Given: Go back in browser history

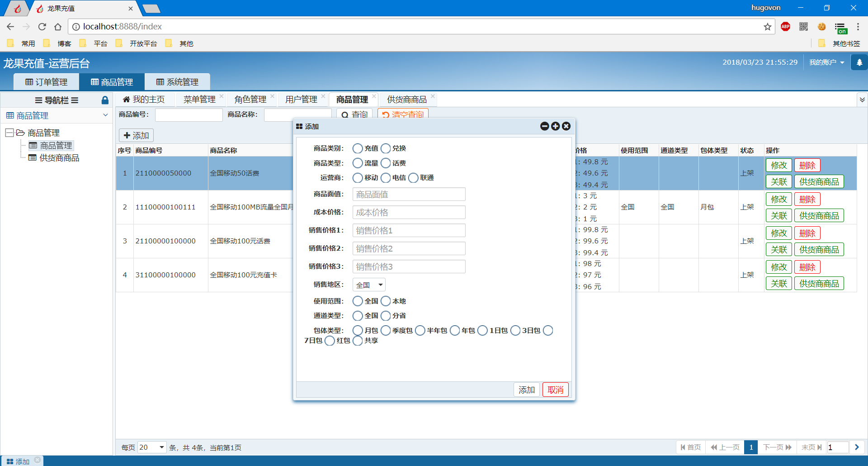Looking at the screenshot, I should pos(10,27).
